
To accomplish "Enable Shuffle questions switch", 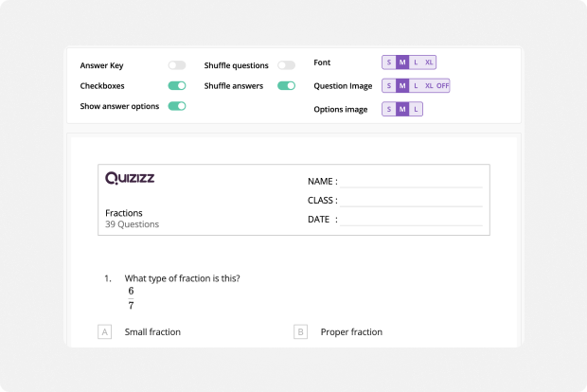I will point(286,65).
